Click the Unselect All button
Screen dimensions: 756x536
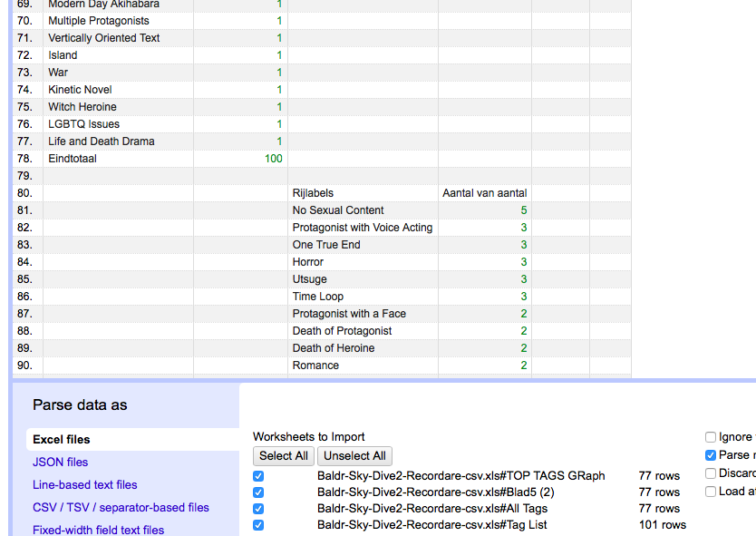click(x=354, y=456)
